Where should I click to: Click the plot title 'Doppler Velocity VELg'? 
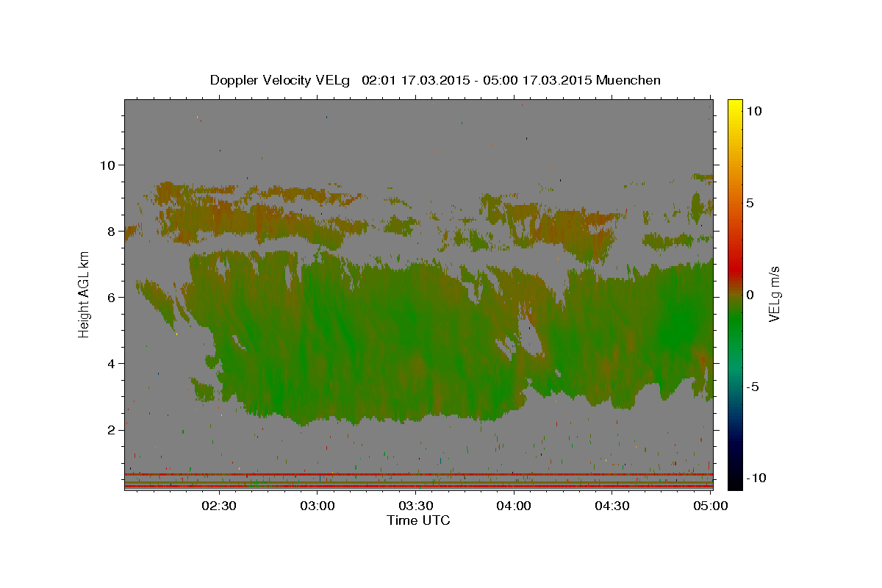tap(282, 80)
